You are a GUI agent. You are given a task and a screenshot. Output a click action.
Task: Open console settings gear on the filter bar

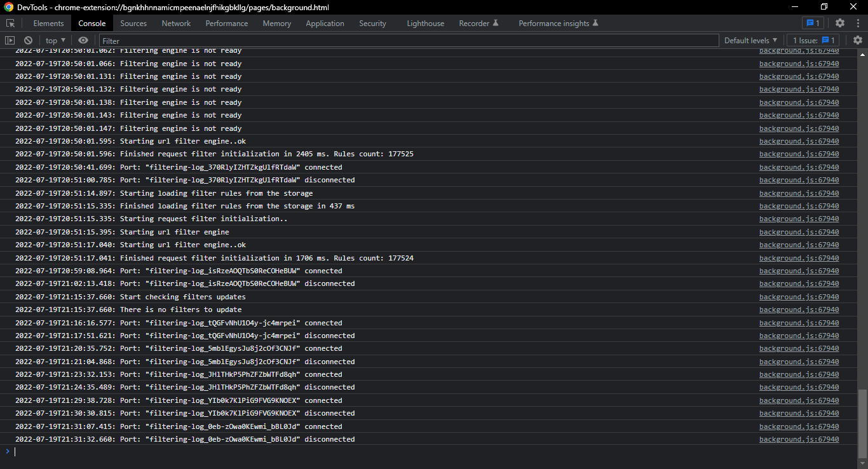pyautogui.click(x=858, y=40)
